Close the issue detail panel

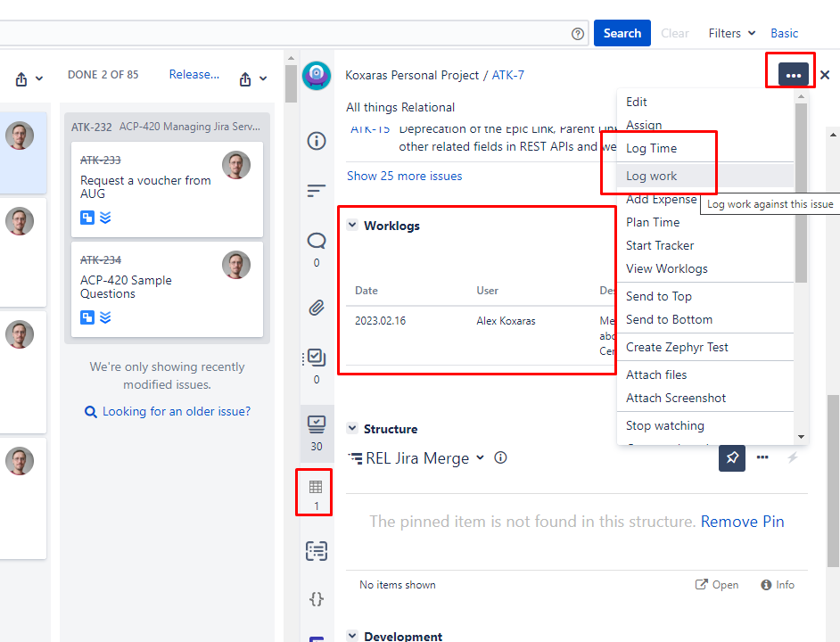pyautogui.click(x=825, y=75)
